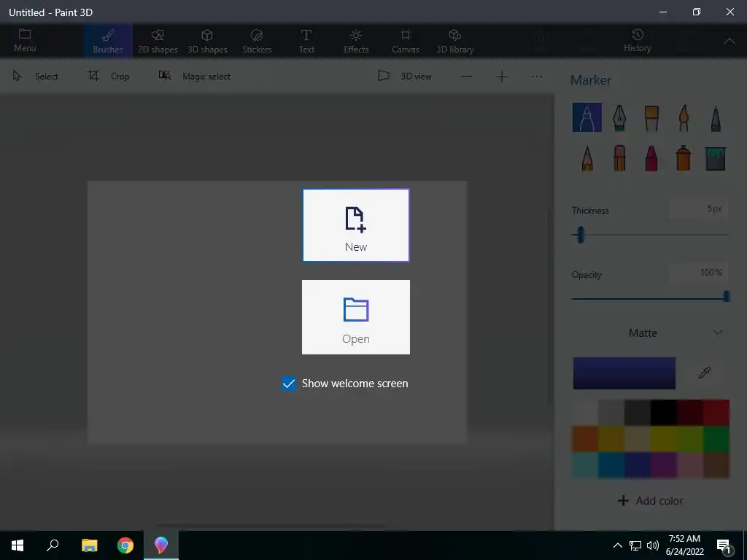Open Google Chrome from taskbar
Screen dimensions: 747x560
point(125,545)
